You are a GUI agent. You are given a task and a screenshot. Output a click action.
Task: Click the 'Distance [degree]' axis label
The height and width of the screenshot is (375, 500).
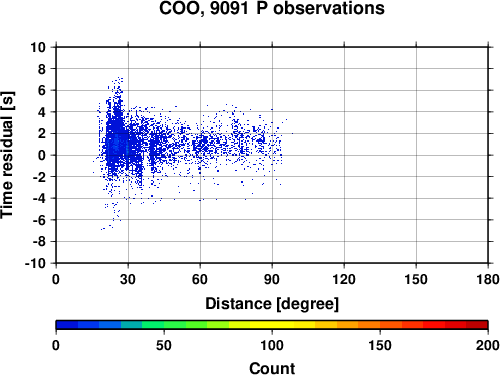272,304
